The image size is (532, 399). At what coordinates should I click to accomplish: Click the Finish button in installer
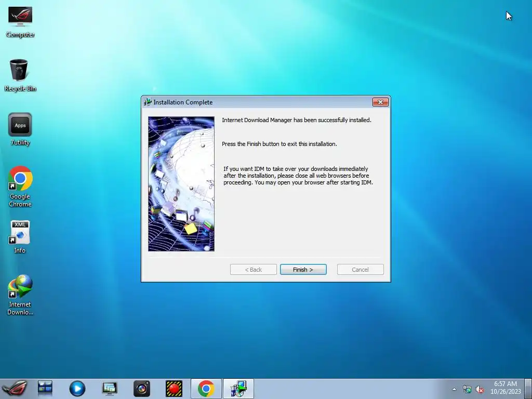coord(303,270)
